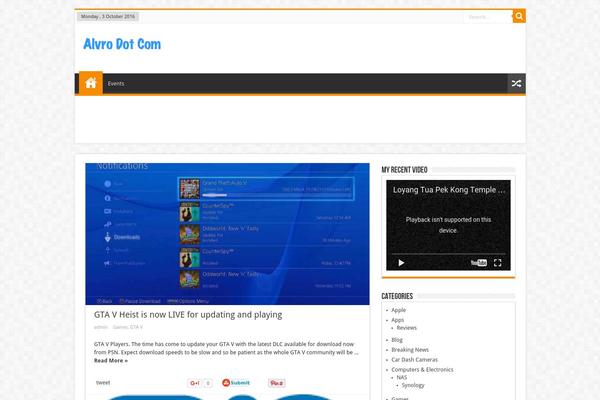The height and width of the screenshot is (400, 600).
Task: Click the orange search magnifier button
Action: tap(519, 16)
